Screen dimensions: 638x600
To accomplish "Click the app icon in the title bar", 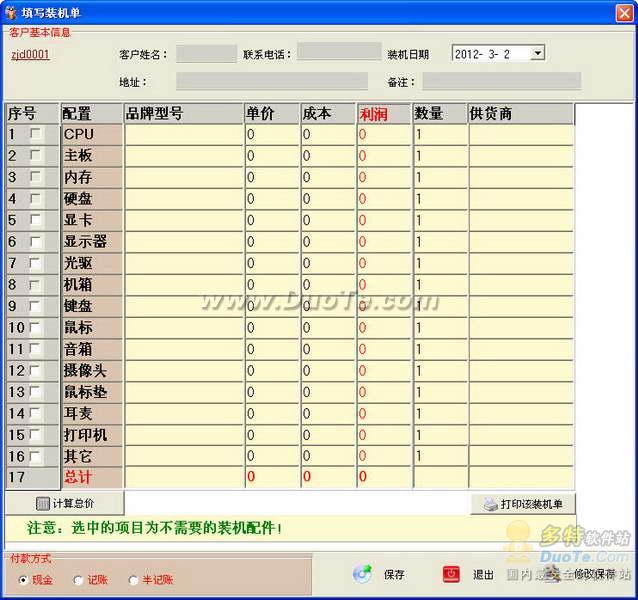I will pyautogui.click(x=11, y=12).
